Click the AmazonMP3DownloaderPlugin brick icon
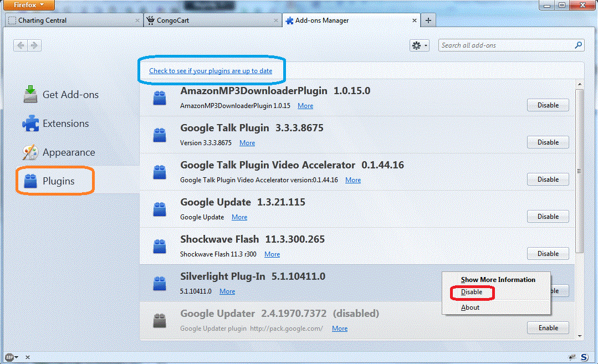This screenshot has height=364, width=598. [x=160, y=98]
